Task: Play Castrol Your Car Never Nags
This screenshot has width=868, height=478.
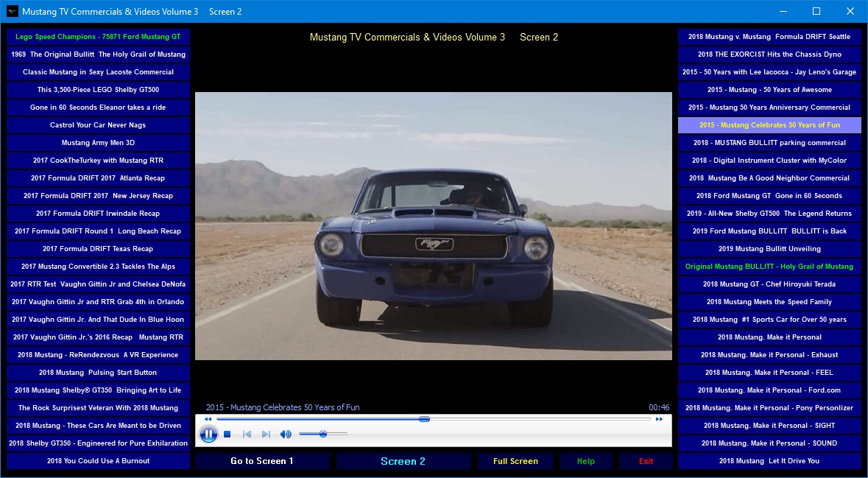Action: [x=98, y=125]
